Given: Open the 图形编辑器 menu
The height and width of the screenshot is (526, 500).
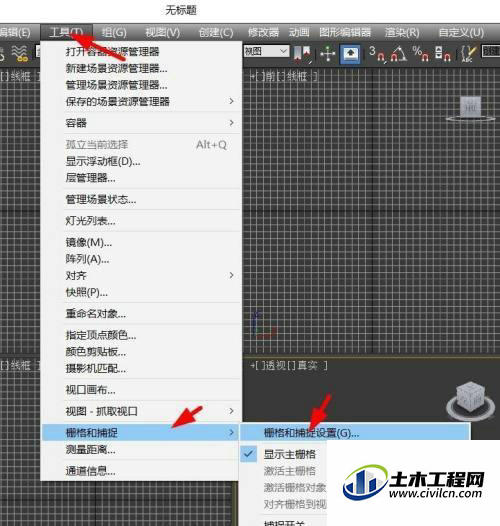Looking at the screenshot, I should [345, 32].
